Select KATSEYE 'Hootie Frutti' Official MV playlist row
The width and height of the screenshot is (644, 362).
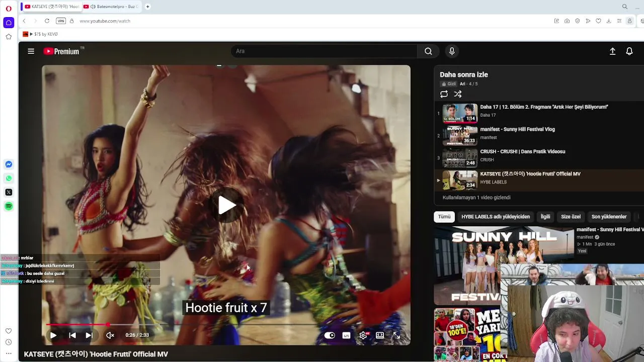(x=539, y=180)
